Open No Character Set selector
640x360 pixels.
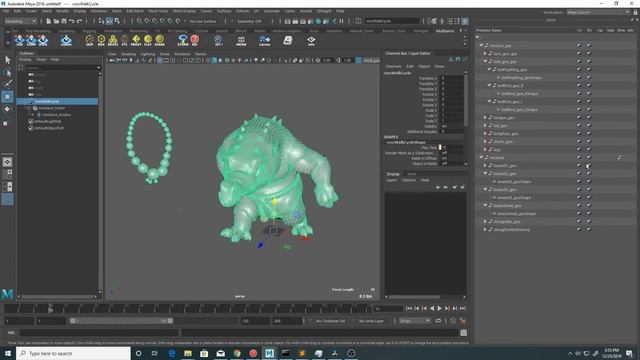[331, 321]
